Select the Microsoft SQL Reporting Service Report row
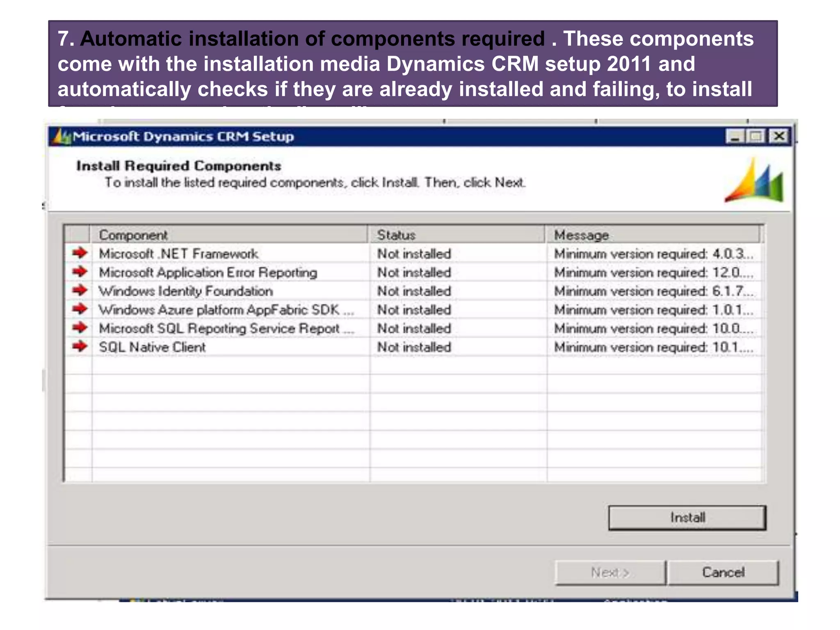 [414, 328]
